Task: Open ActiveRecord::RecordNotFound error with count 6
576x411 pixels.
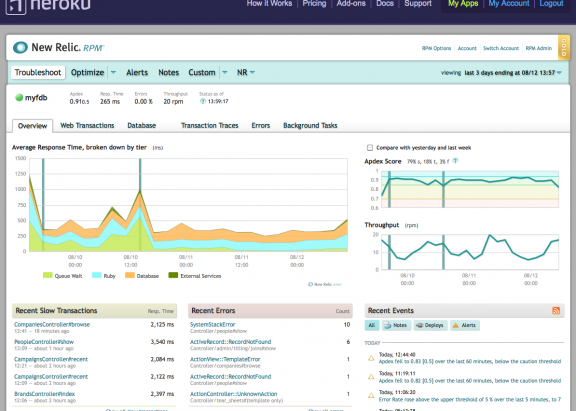Action: tap(230, 342)
